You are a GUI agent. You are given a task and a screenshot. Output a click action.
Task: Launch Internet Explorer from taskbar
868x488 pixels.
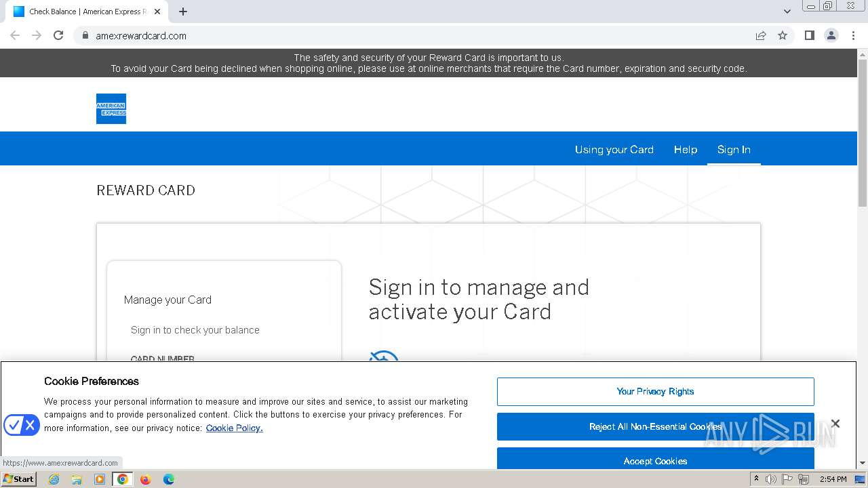tap(54, 479)
